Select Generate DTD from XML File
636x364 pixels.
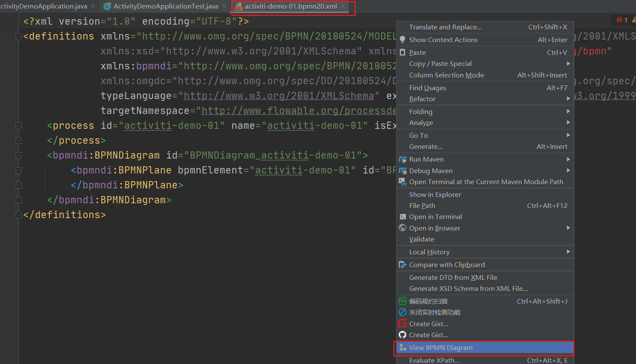(485, 277)
